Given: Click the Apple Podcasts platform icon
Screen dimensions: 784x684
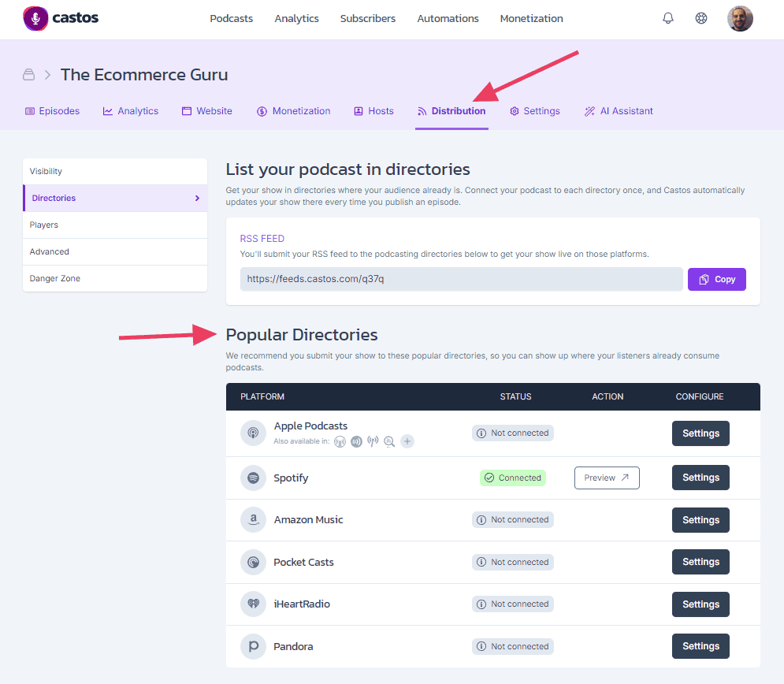Looking at the screenshot, I should click(x=254, y=433).
